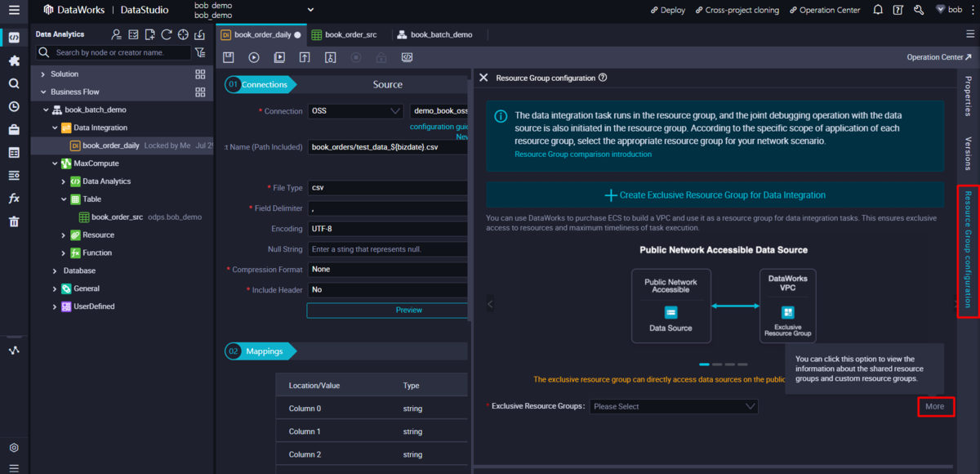Expand the Database tree node
This screenshot has width=980, height=474.
point(55,271)
